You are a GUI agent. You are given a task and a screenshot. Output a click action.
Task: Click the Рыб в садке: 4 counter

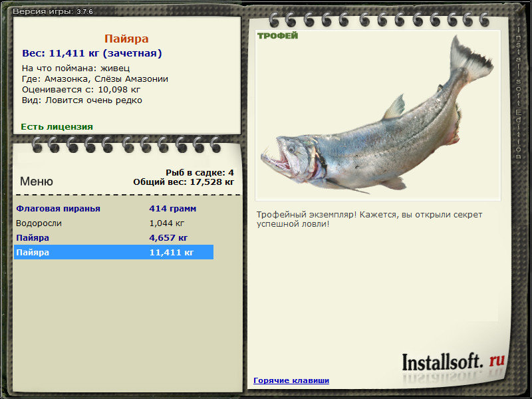point(200,172)
